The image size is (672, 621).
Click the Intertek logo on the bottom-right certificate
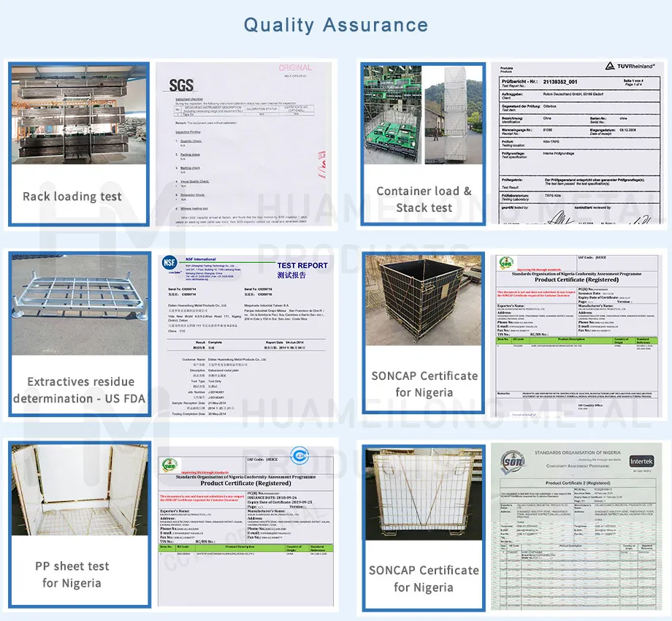[x=642, y=461]
